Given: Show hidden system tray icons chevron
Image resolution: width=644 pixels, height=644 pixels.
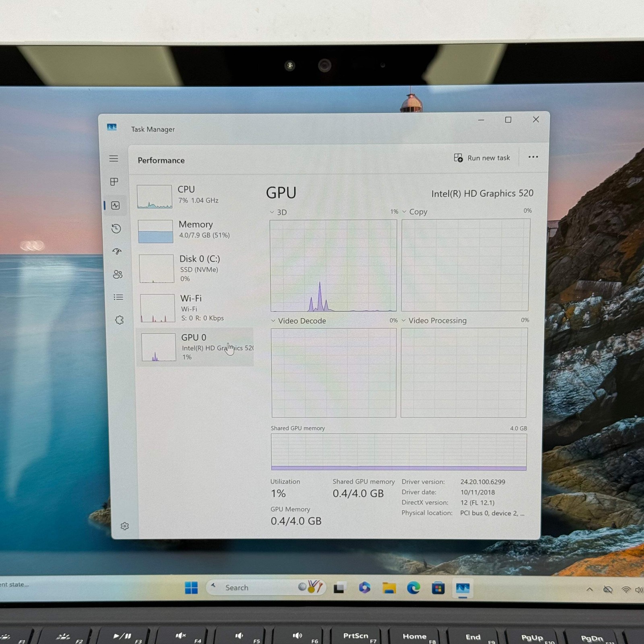Looking at the screenshot, I should (590, 589).
